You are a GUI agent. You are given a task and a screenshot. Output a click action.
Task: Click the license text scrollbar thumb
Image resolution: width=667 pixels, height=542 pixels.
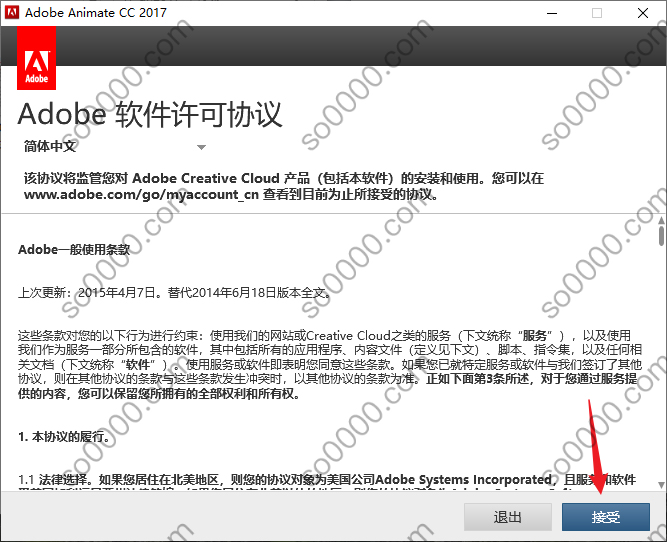(x=661, y=235)
